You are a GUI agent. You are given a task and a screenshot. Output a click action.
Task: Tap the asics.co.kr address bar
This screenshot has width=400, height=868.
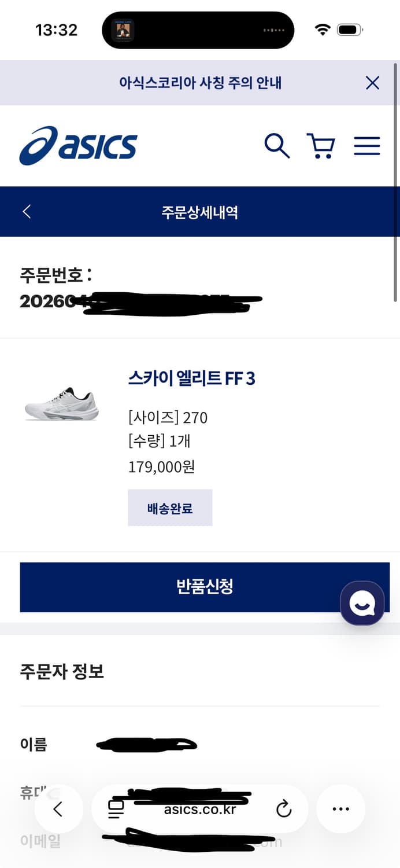click(x=199, y=810)
